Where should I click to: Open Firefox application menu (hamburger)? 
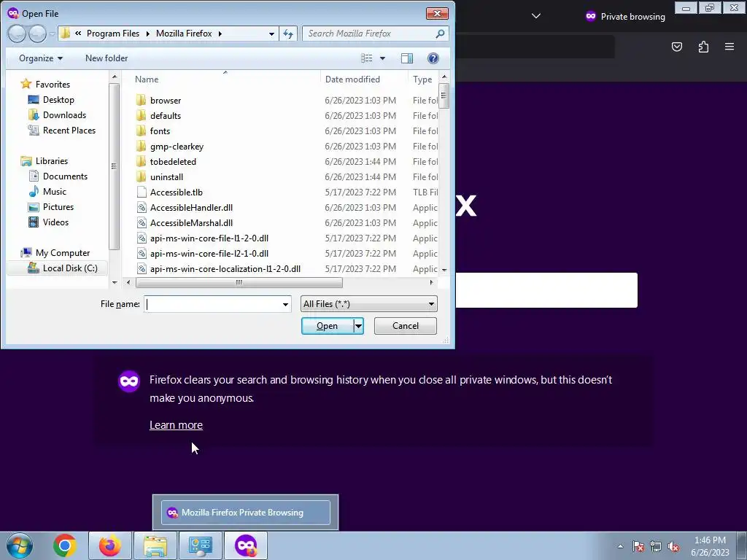729,47
